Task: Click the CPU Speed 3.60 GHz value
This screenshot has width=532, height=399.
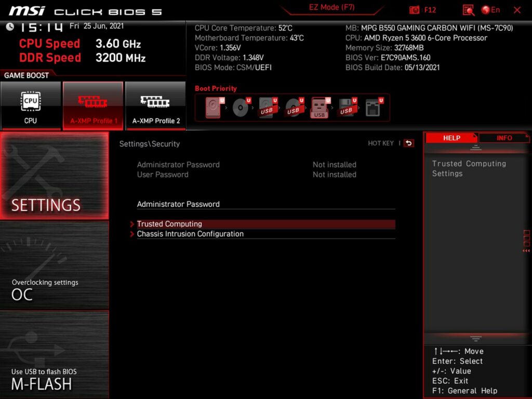Action: coord(118,44)
